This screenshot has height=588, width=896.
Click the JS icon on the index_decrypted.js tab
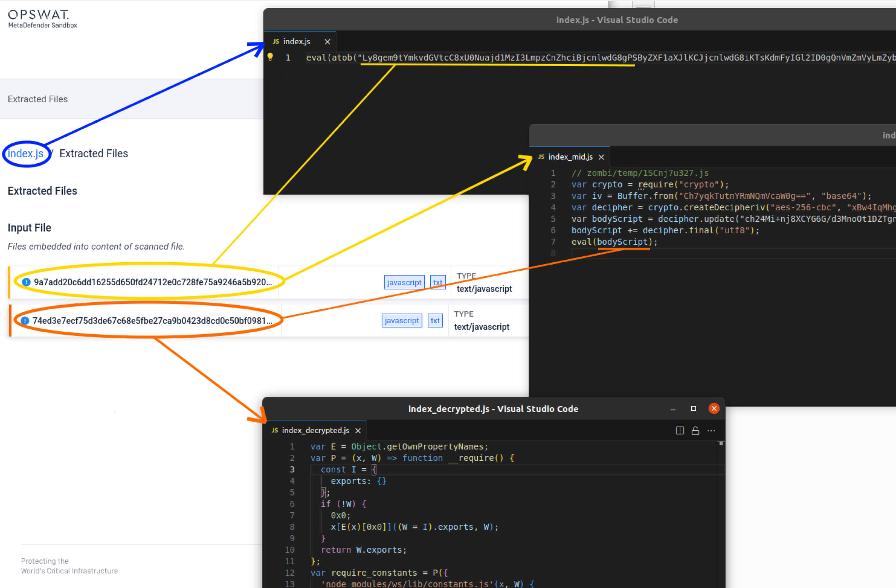(275, 430)
